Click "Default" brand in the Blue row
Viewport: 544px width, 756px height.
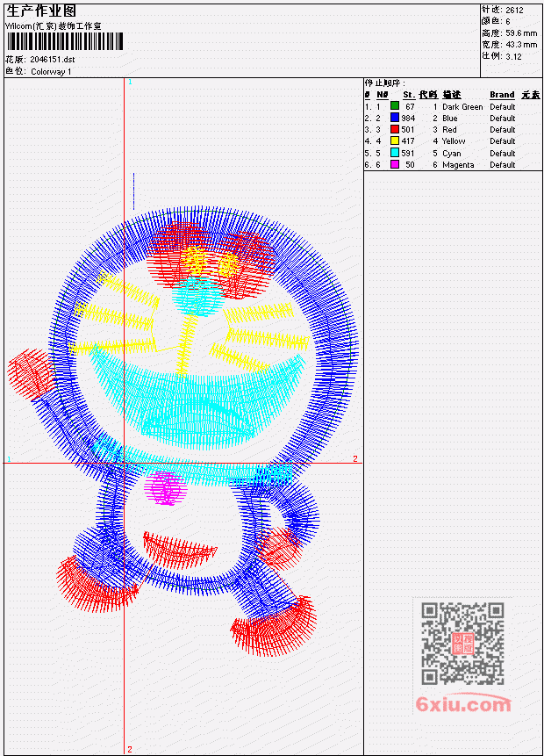[x=503, y=119]
